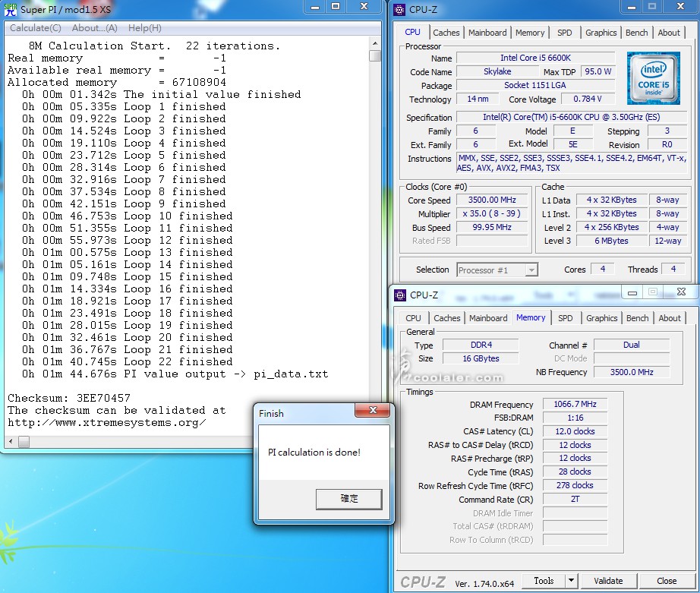This screenshot has width=700, height=593.
Task: Open the Calculate(C) menu in Super PI
Action: 35,27
